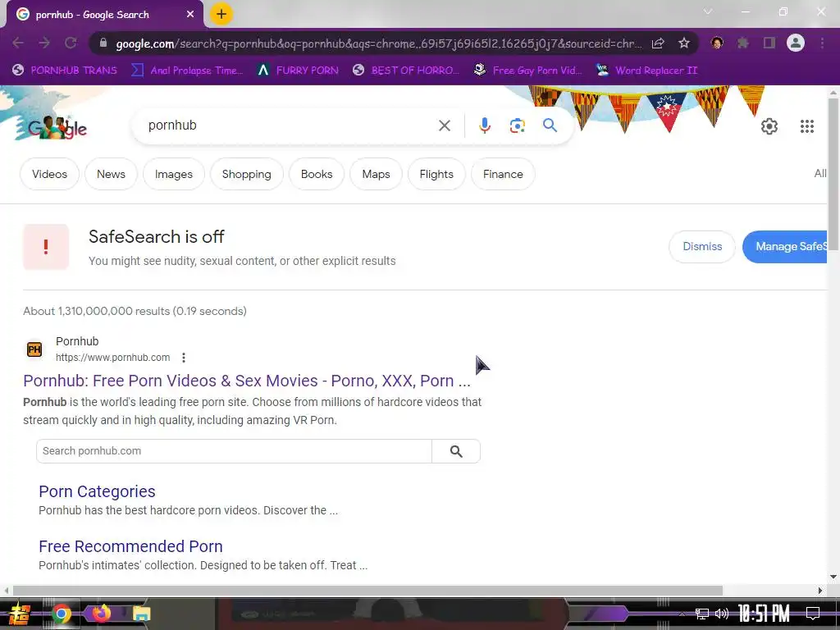840x630 pixels.
Task: Switch to the Books filter
Action: click(x=317, y=174)
